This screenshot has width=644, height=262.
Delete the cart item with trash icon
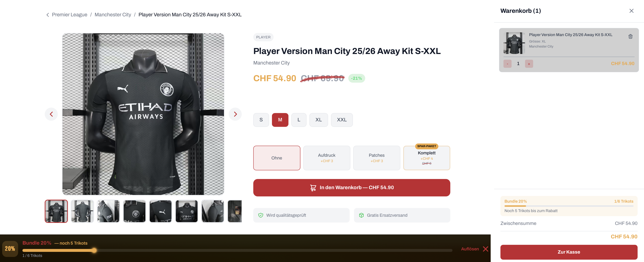coord(630,37)
